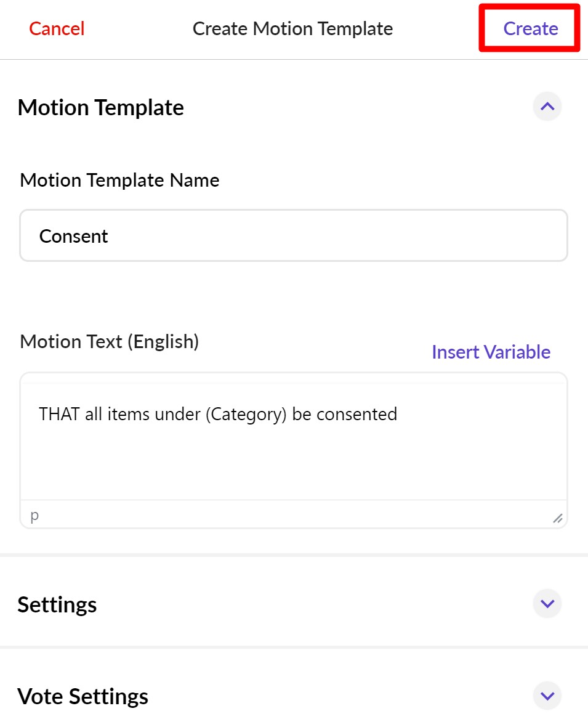Click the paragraph 'p' indicator in the editor
588x719 pixels.
point(34,516)
